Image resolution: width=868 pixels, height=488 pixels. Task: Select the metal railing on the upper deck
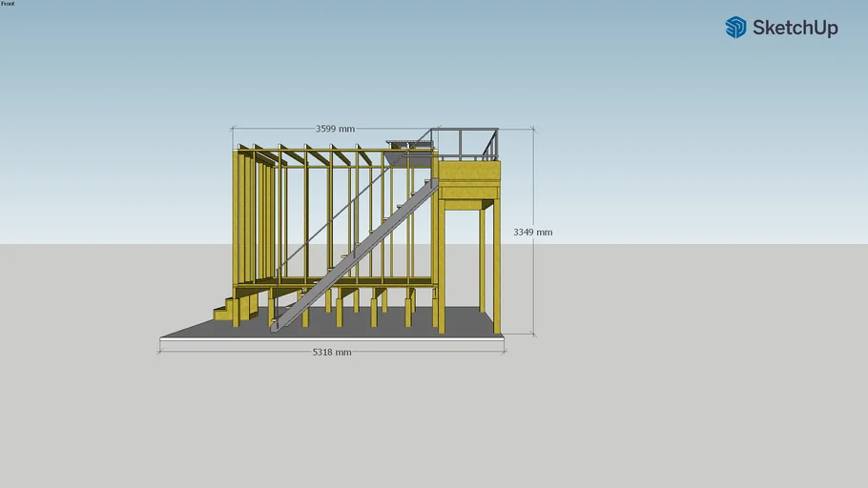[x=467, y=143]
